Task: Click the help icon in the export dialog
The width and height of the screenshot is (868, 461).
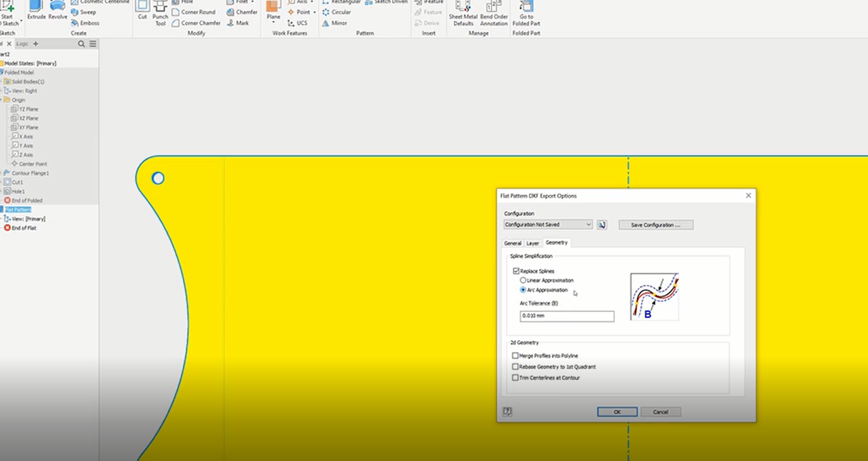Action: [507, 412]
